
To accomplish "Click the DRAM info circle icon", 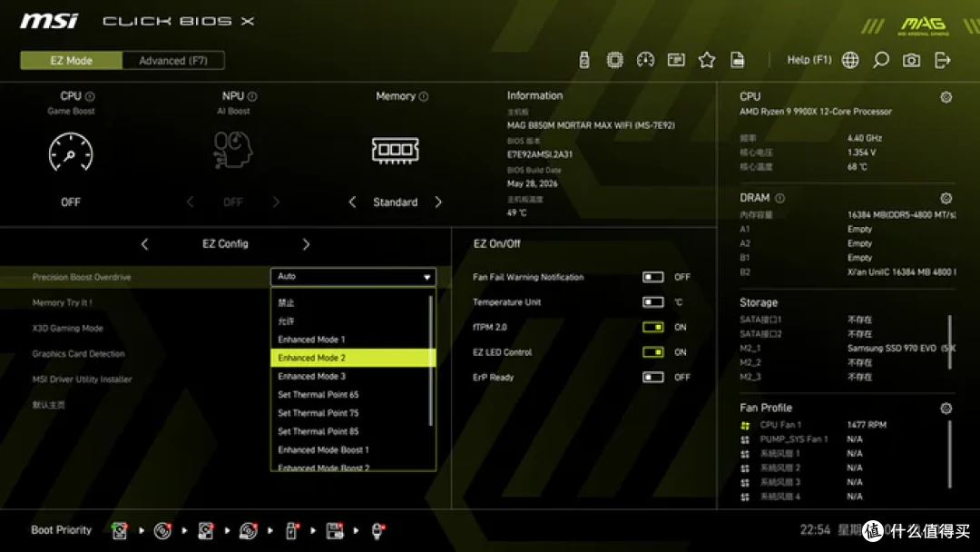I will coord(780,198).
